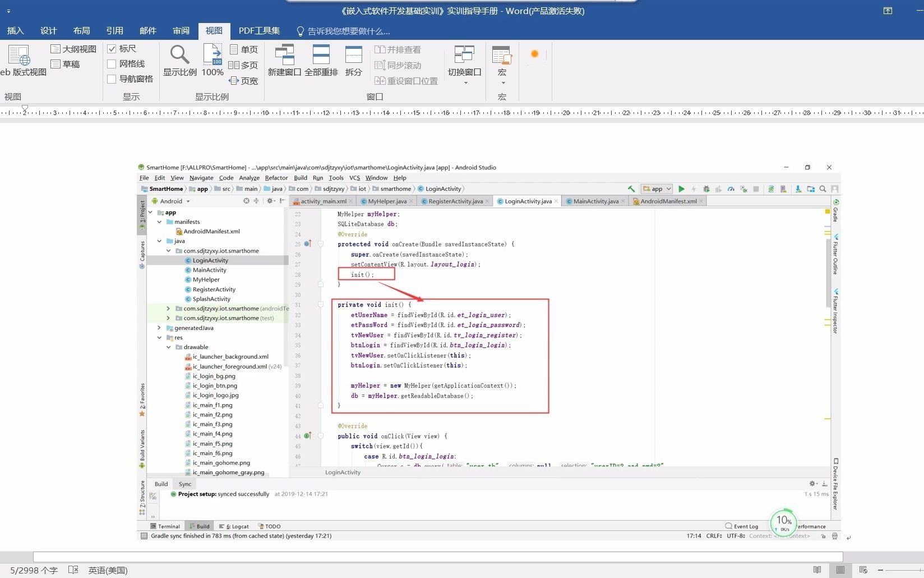Image resolution: width=924 pixels, height=578 pixels.
Task: Click Event Log in Android Studio picture
Action: pyautogui.click(x=742, y=526)
